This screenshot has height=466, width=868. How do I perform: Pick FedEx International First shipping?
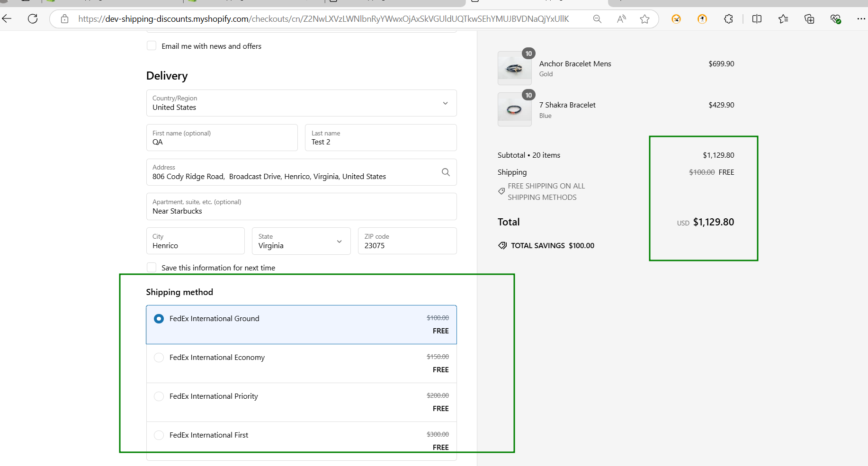tap(159, 435)
